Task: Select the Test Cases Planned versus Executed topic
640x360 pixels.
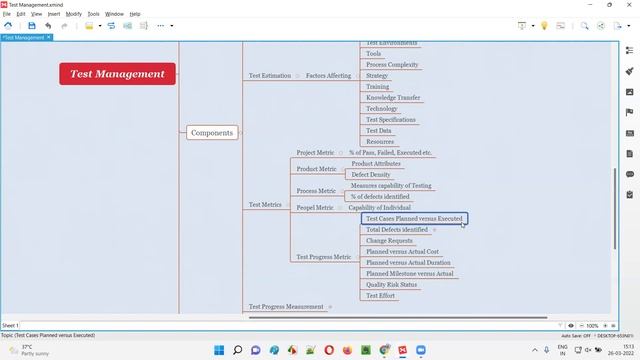Action: [414, 219]
